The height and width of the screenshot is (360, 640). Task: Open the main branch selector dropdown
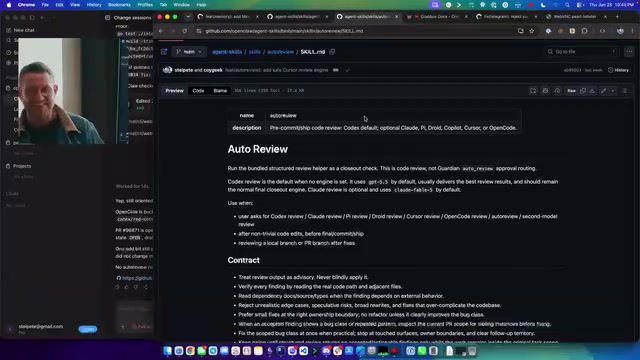[x=189, y=52]
